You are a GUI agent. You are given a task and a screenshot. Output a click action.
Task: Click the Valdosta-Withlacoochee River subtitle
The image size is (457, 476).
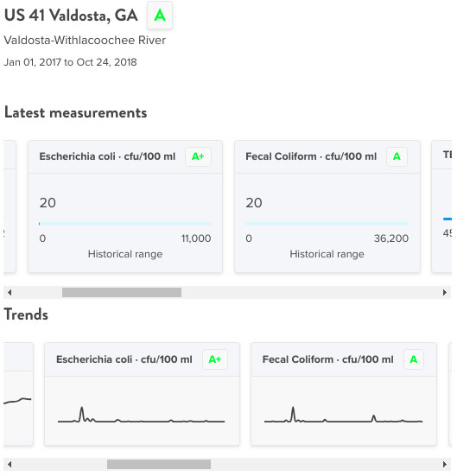tap(85, 40)
